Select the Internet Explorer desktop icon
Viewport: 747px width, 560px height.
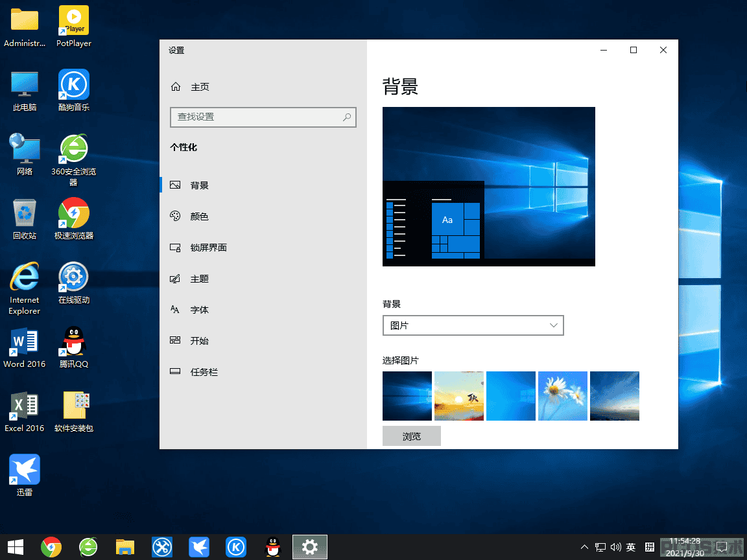click(x=24, y=288)
